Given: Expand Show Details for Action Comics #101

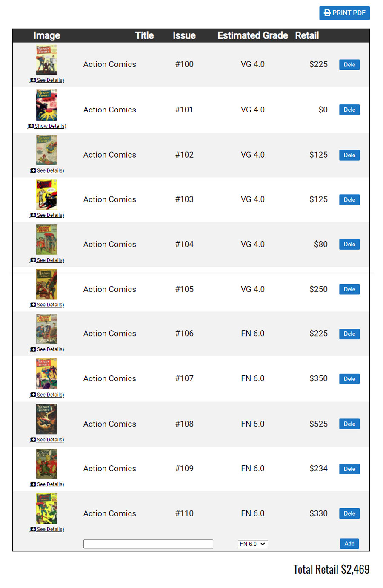Looking at the screenshot, I should point(47,126).
